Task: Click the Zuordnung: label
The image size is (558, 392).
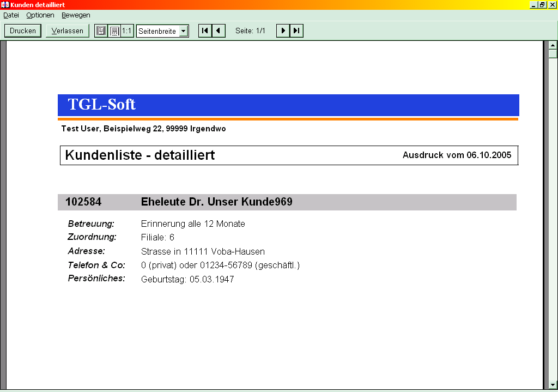Action: [x=92, y=237]
